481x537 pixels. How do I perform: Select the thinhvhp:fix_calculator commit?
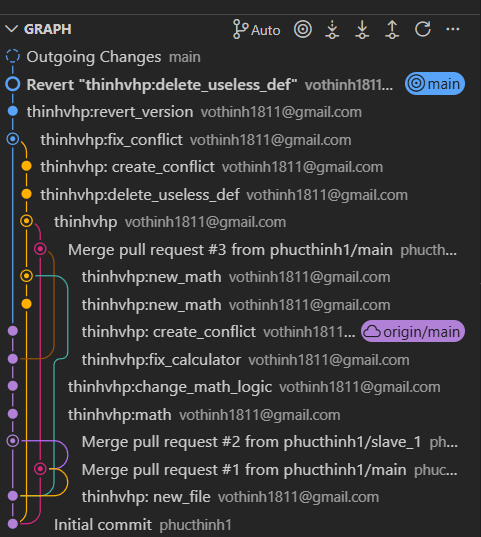coord(240,360)
